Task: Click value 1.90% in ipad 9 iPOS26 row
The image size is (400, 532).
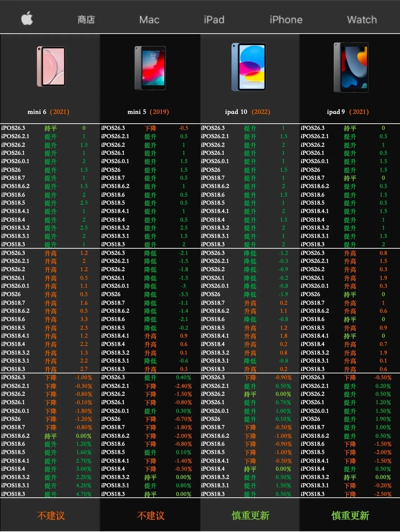Action: coord(383,419)
